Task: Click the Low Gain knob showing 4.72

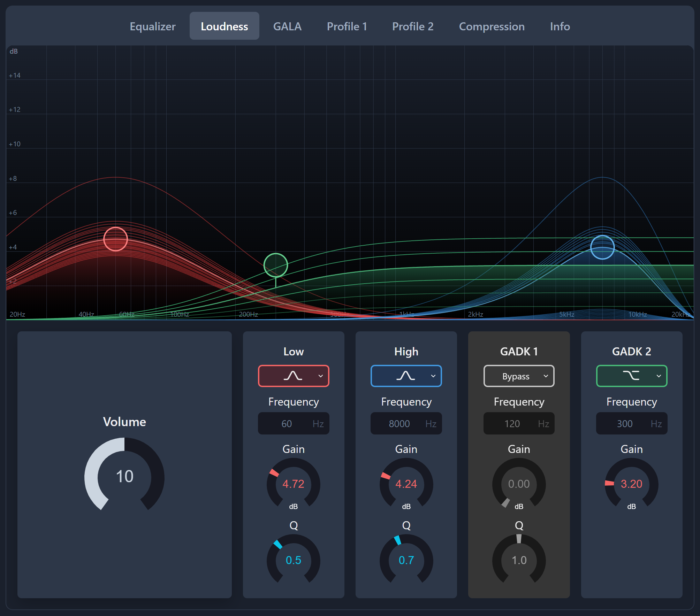Action: tap(293, 484)
